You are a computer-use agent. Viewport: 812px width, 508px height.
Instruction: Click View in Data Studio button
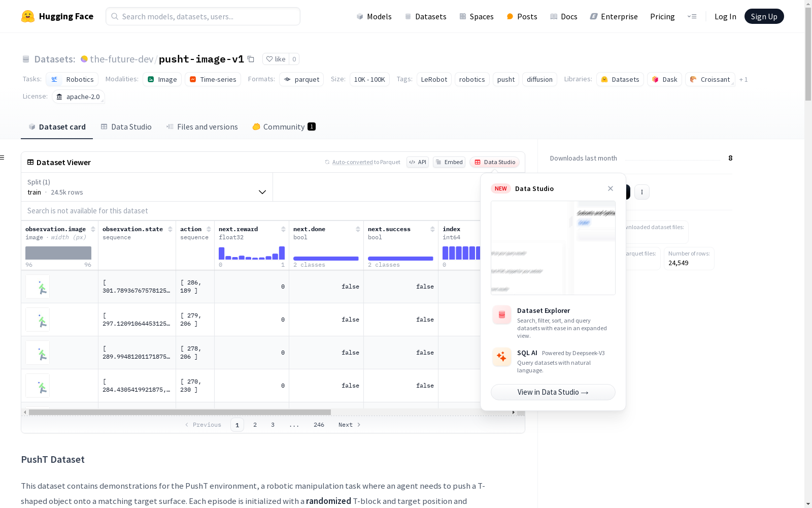coord(553,392)
